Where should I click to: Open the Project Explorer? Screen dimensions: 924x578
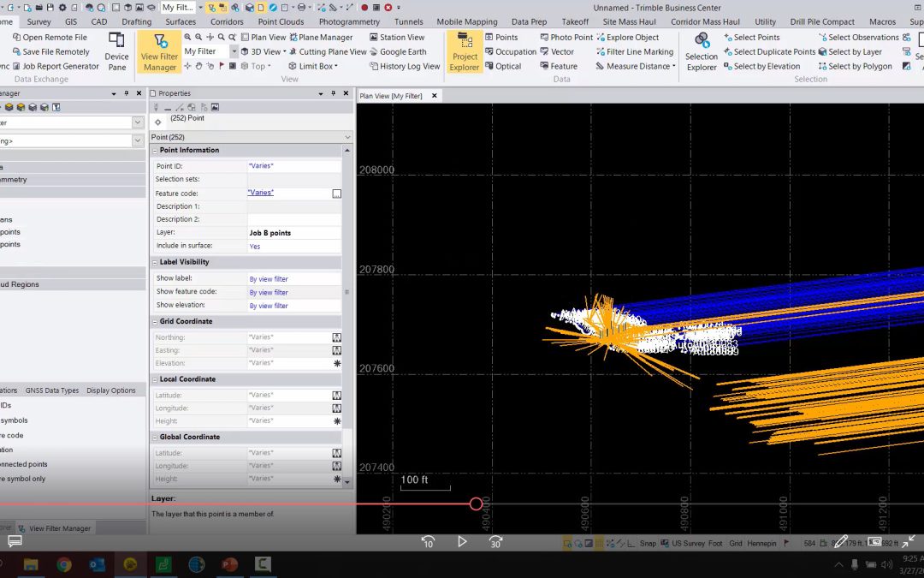pyautogui.click(x=465, y=52)
